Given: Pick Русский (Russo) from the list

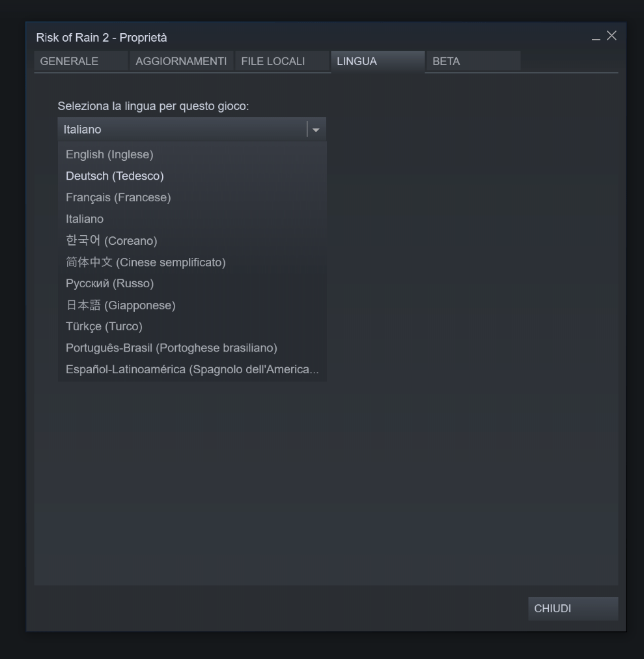Looking at the screenshot, I should click(x=192, y=283).
